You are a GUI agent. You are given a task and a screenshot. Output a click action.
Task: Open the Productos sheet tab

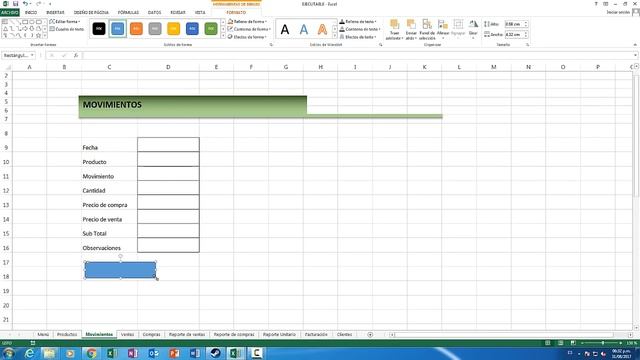point(67,334)
